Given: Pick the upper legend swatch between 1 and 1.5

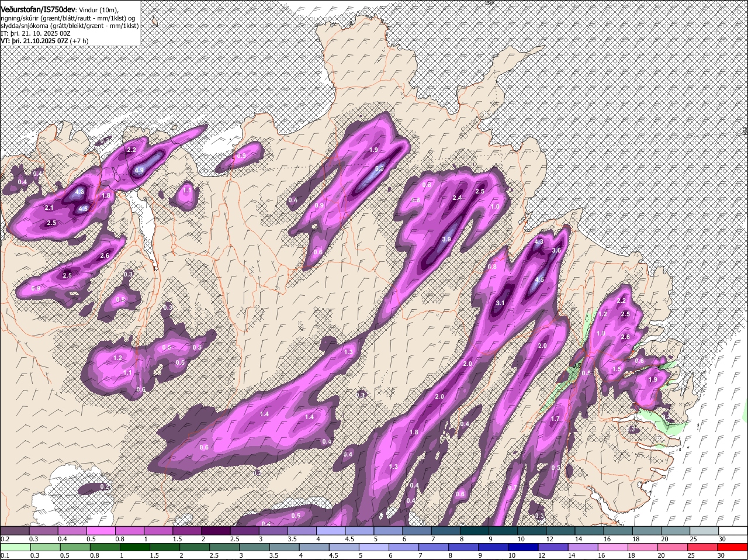Looking at the screenshot, I should (x=159, y=531).
